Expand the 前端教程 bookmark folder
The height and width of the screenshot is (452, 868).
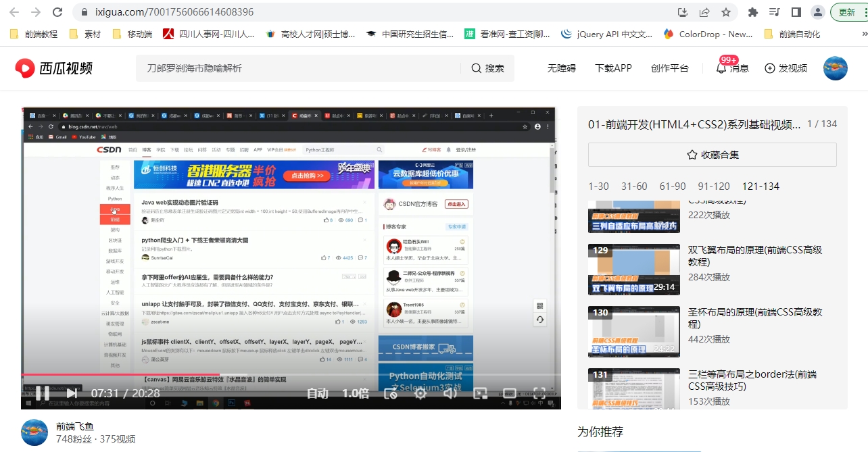pyautogui.click(x=34, y=34)
